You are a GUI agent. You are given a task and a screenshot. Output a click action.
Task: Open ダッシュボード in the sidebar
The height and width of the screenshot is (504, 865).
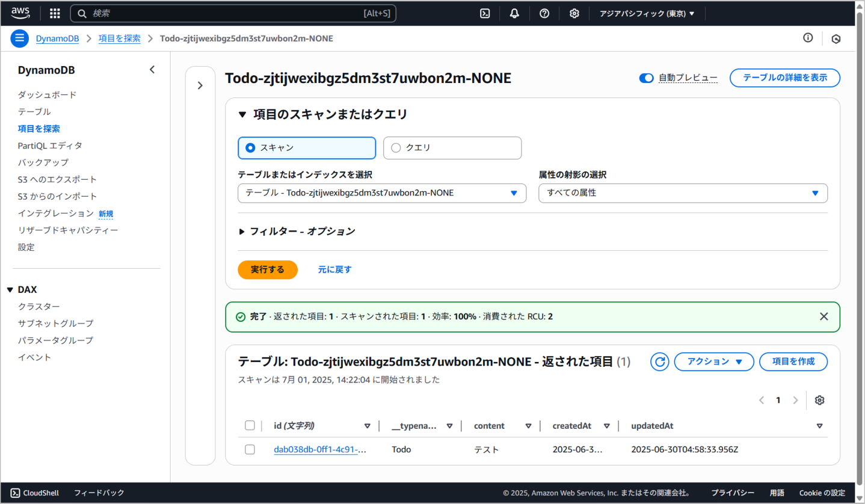[x=47, y=95]
